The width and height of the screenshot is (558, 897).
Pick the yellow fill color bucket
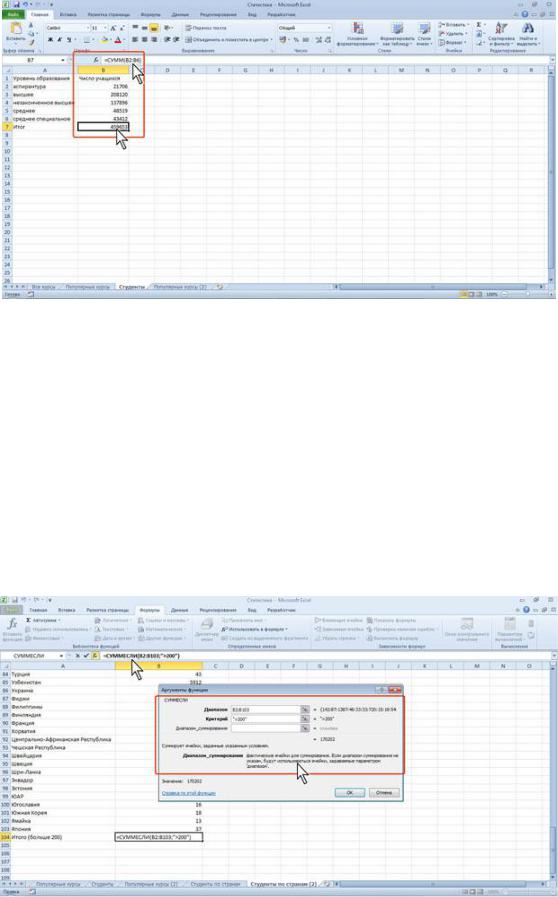tap(105, 39)
